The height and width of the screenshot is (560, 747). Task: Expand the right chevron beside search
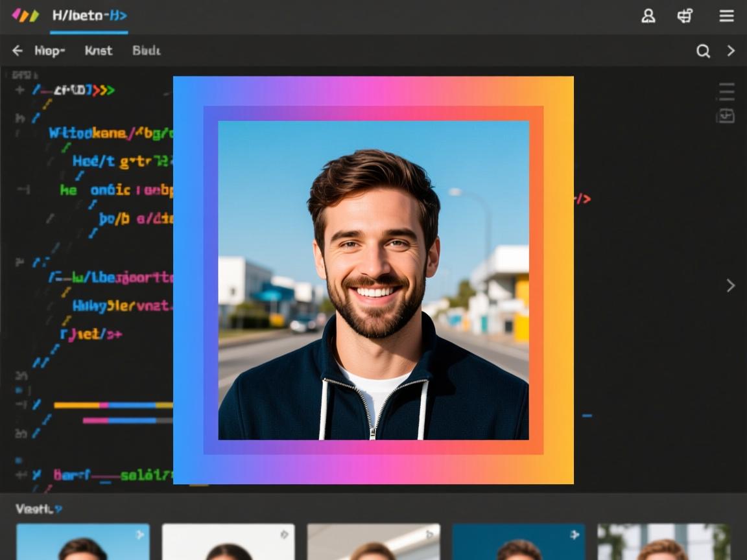731,51
